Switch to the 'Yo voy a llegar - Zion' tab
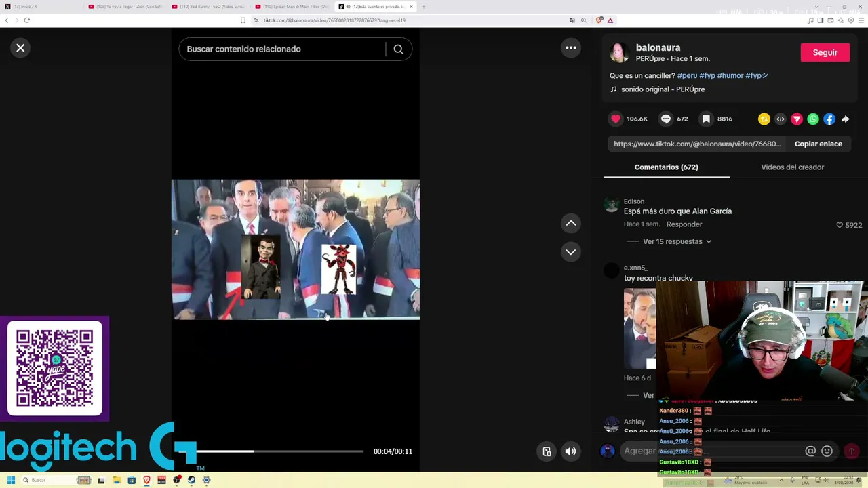Screen dimensions: 868x488 [x=125, y=7]
